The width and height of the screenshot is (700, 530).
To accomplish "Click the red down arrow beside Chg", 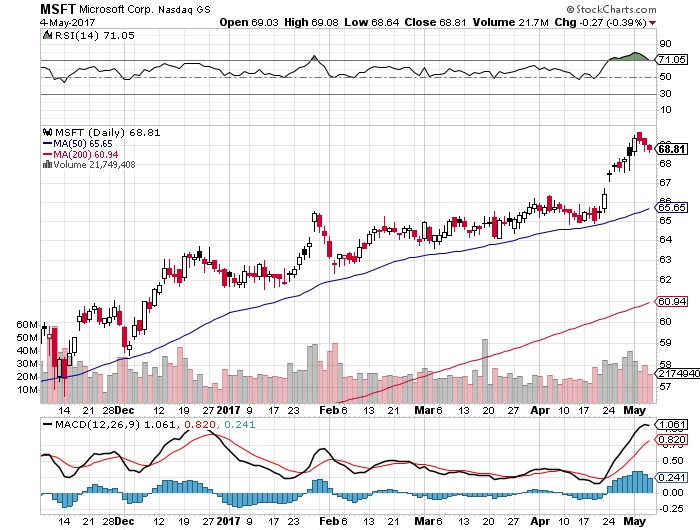I will click(653, 23).
